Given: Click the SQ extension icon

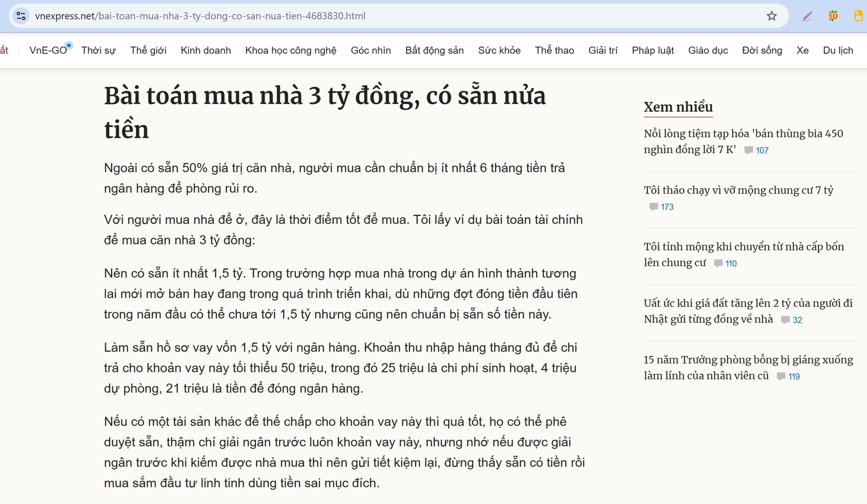Looking at the screenshot, I should 833,16.
